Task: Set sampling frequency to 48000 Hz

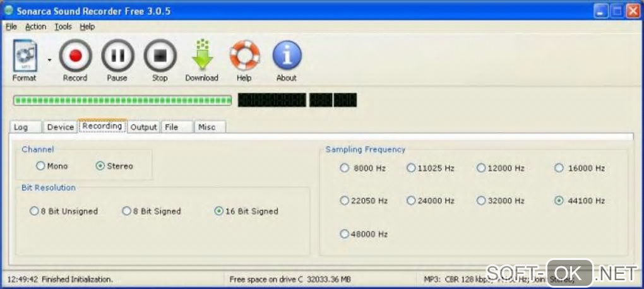Action: (x=364, y=234)
